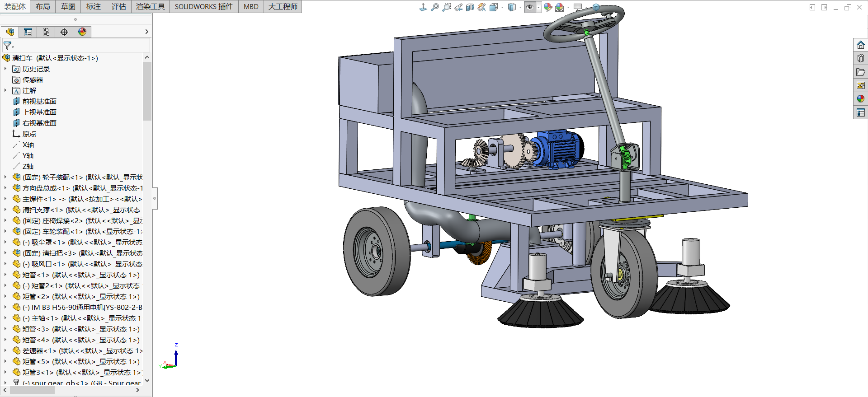868x397 pixels.
Task: Open Appearances task pane color ball
Action: (861, 99)
